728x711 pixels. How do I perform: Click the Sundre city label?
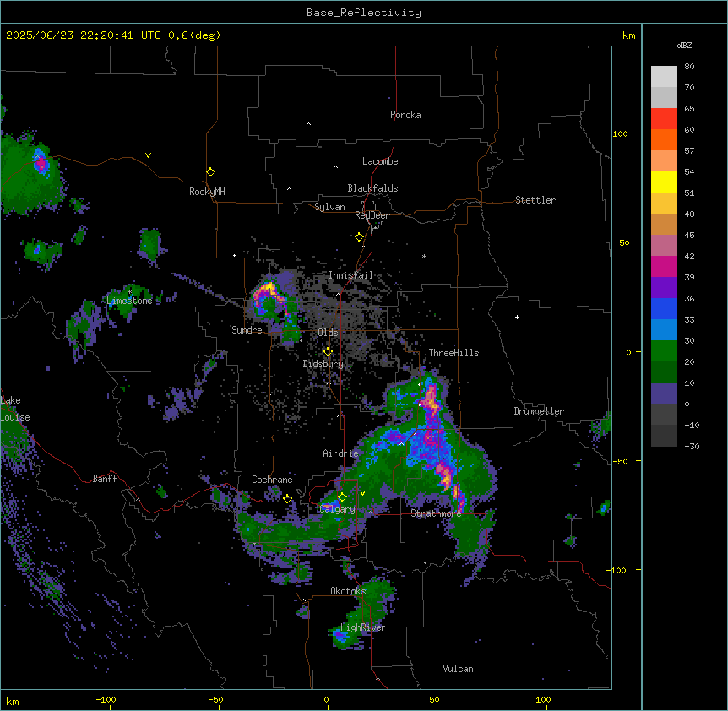point(247,330)
